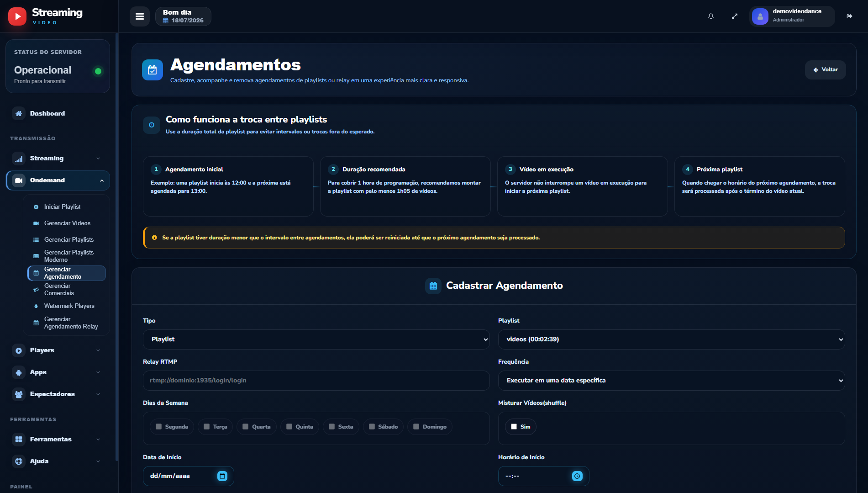
Task: Click the Bom dia date widget
Action: [x=183, y=16]
